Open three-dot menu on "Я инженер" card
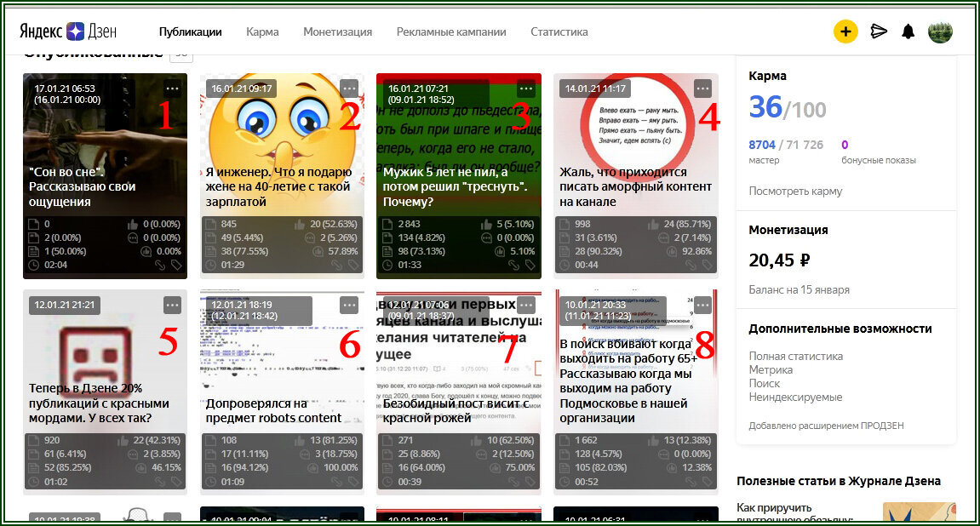980x526 pixels. (349, 89)
